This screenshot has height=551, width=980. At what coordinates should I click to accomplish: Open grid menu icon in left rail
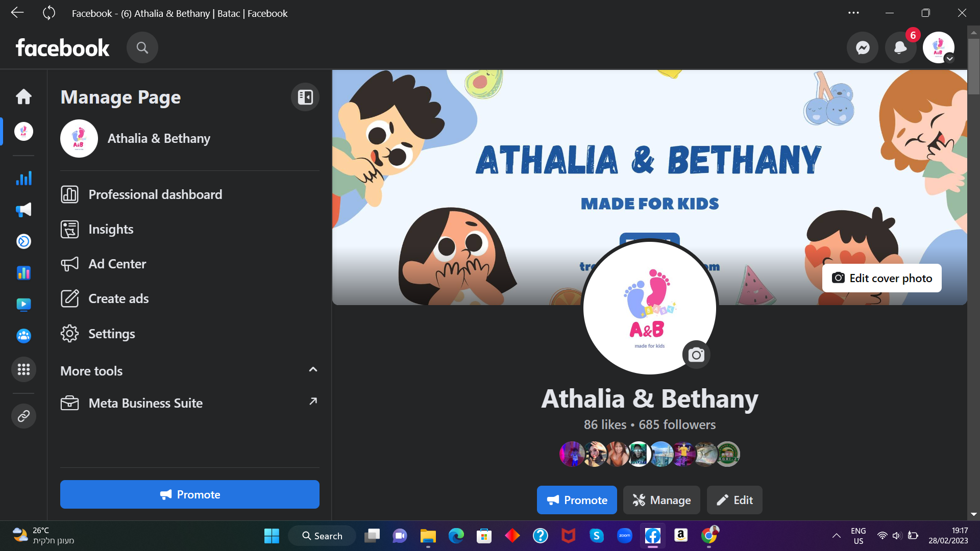[x=23, y=369]
